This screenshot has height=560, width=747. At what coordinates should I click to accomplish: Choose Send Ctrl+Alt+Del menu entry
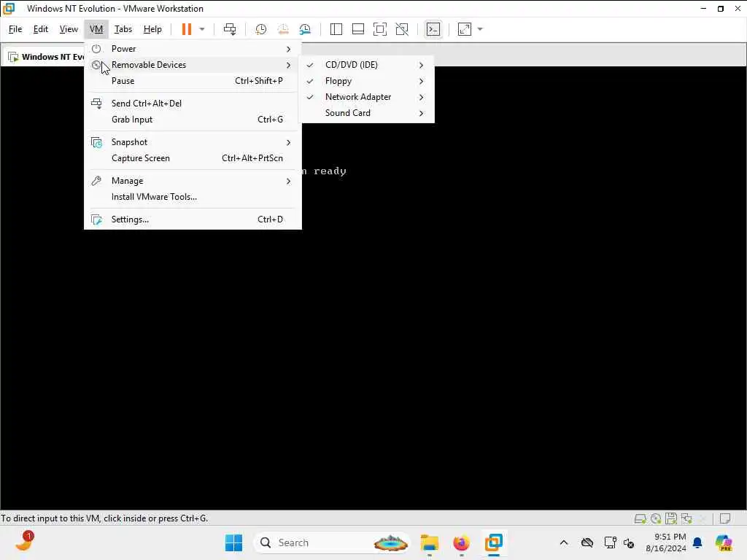click(x=193, y=104)
